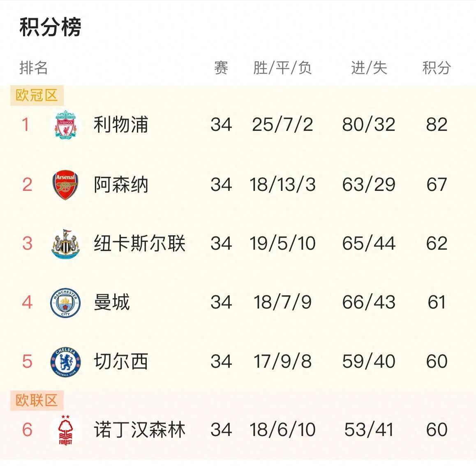
Task: Click the Arsenal club crest
Action: point(65,185)
